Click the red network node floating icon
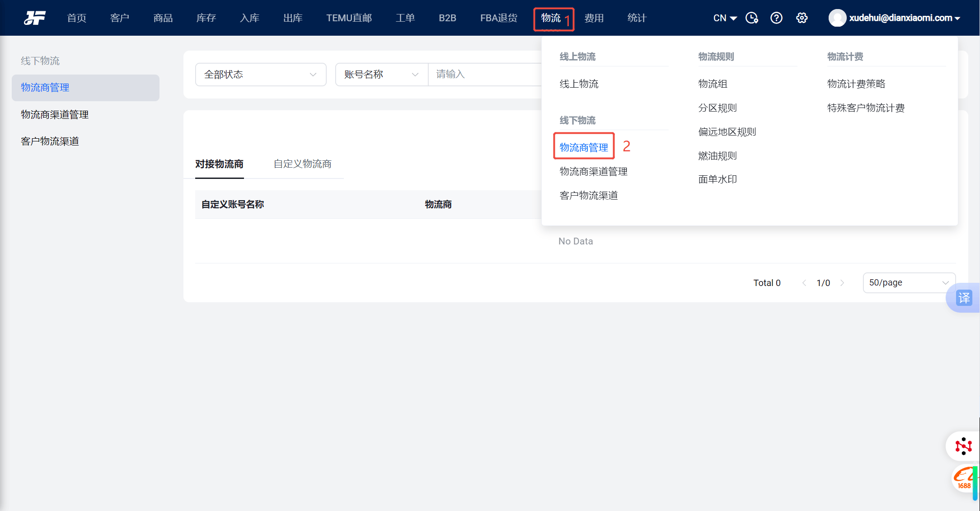The image size is (980, 511). coord(963,446)
